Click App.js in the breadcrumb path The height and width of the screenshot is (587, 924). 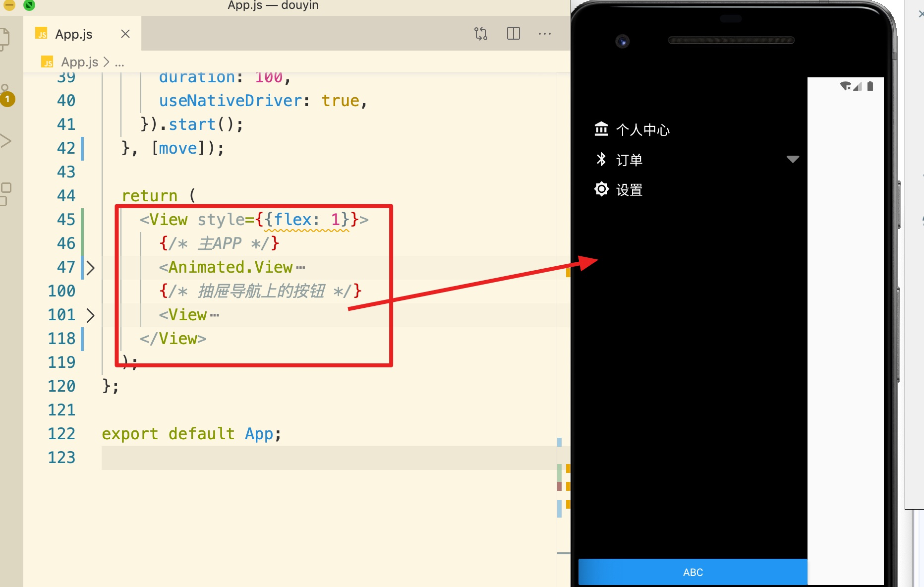[79, 62]
